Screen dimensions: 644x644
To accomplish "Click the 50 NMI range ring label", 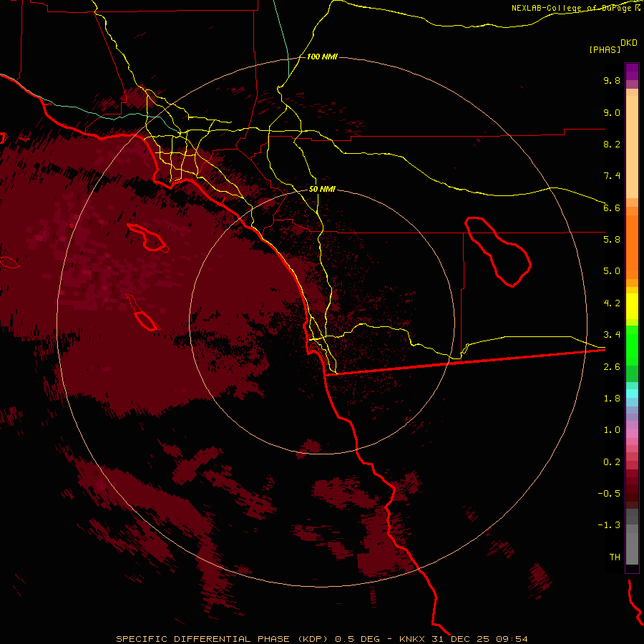I will [x=322, y=190].
